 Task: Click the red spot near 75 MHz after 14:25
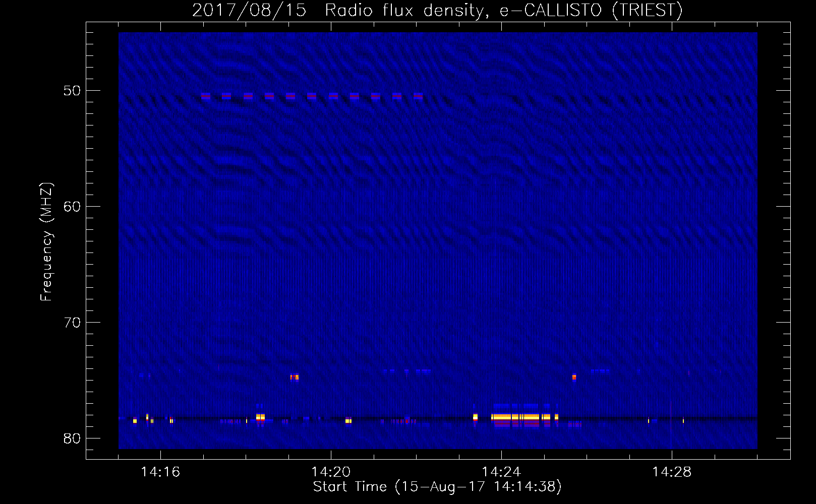(x=574, y=377)
